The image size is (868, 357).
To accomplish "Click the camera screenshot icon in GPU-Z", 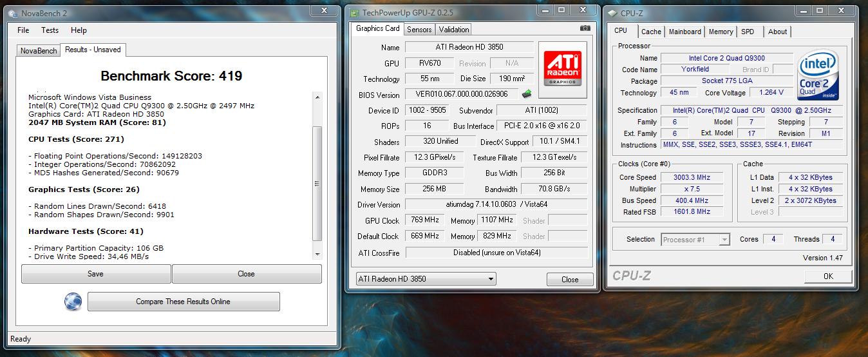I will 585,28.
